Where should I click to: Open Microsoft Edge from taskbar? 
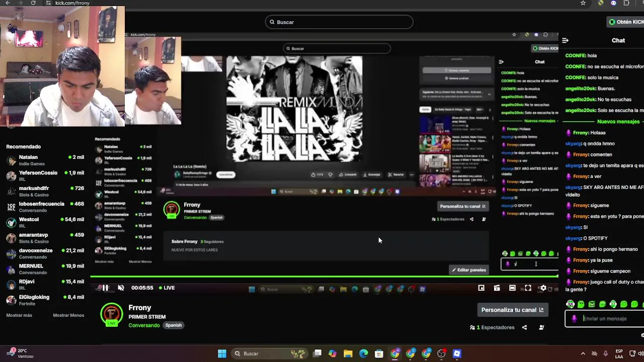click(x=364, y=353)
